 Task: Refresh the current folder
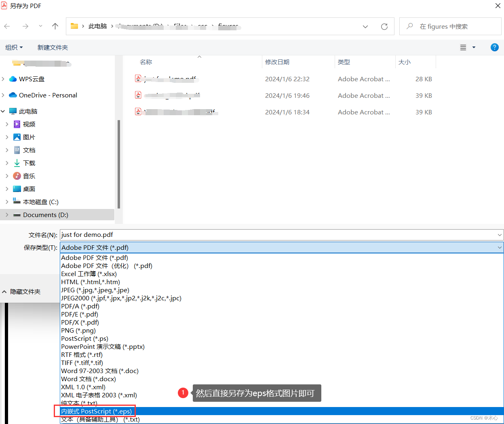384,27
